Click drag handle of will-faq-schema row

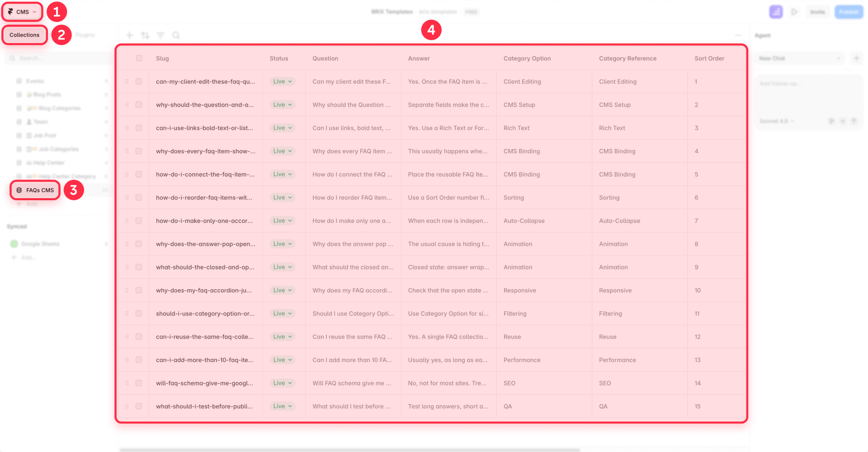[x=127, y=383]
